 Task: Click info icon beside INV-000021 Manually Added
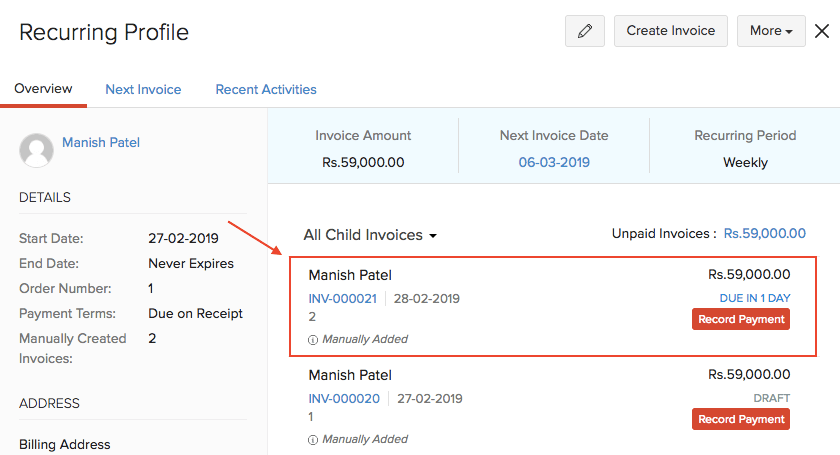(313, 339)
